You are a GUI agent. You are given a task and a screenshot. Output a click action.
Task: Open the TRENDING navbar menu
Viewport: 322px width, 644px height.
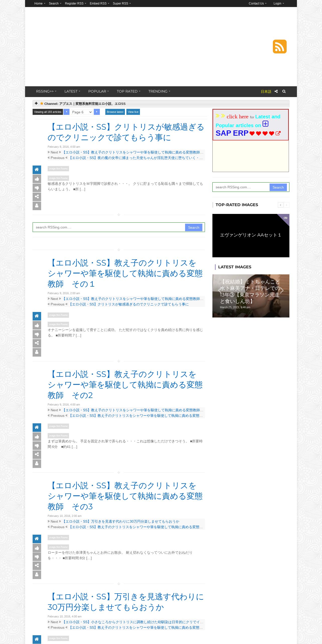159,91
